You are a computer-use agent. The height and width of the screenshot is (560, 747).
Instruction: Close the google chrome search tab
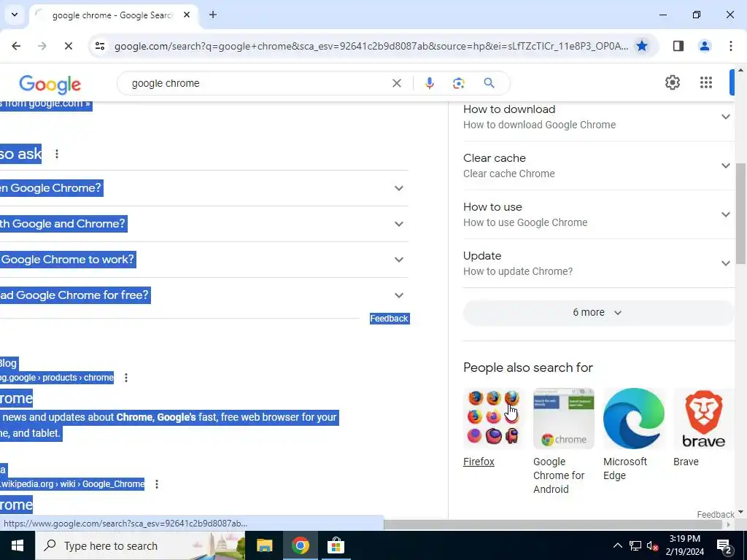(x=187, y=15)
